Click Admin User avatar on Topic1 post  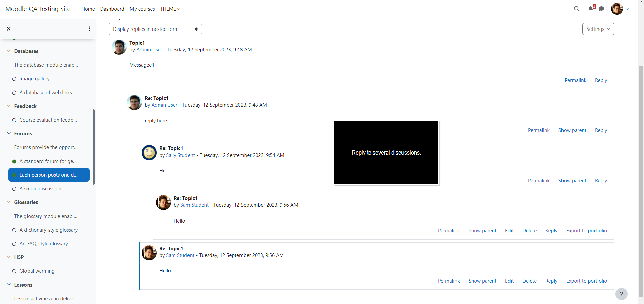(x=119, y=47)
